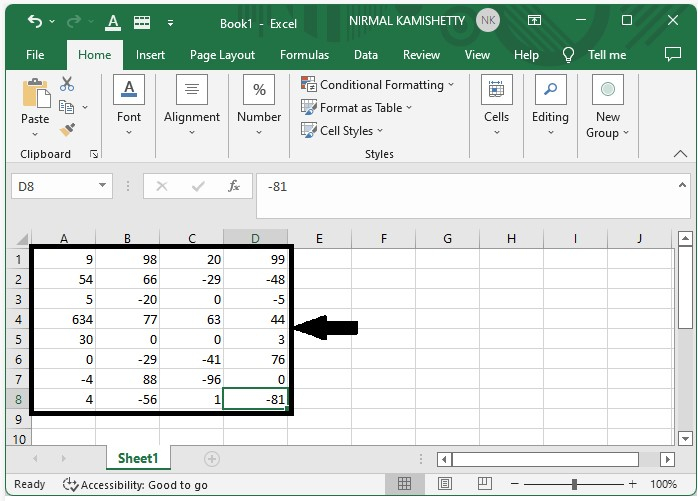
Task: Open the Name Box dropdown arrow
Action: 103,186
